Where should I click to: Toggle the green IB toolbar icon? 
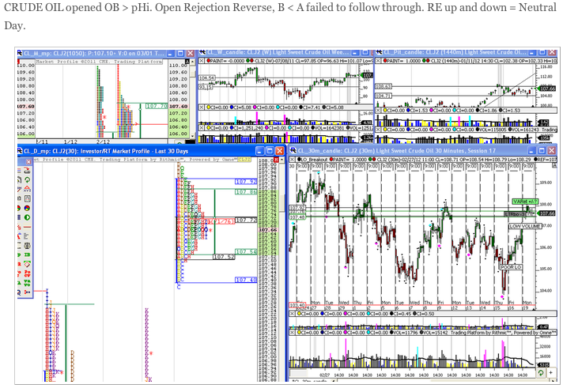pos(27,254)
